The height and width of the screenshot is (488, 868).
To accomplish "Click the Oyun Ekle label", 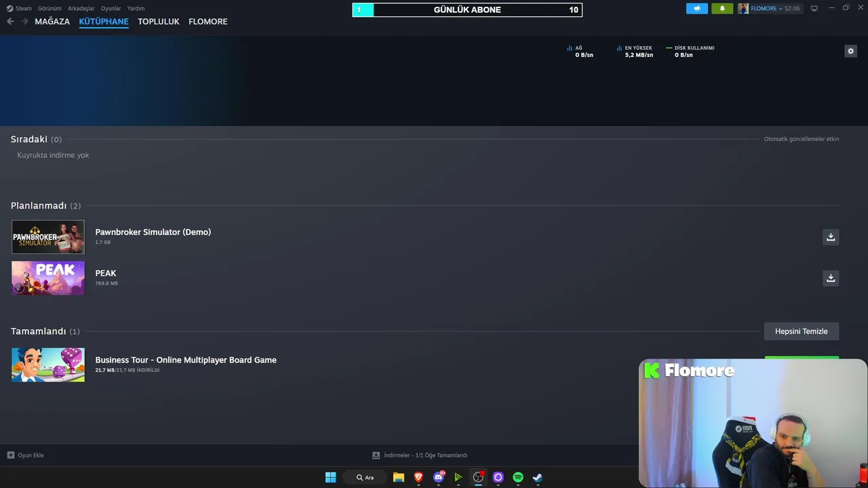I will point(31,455).
